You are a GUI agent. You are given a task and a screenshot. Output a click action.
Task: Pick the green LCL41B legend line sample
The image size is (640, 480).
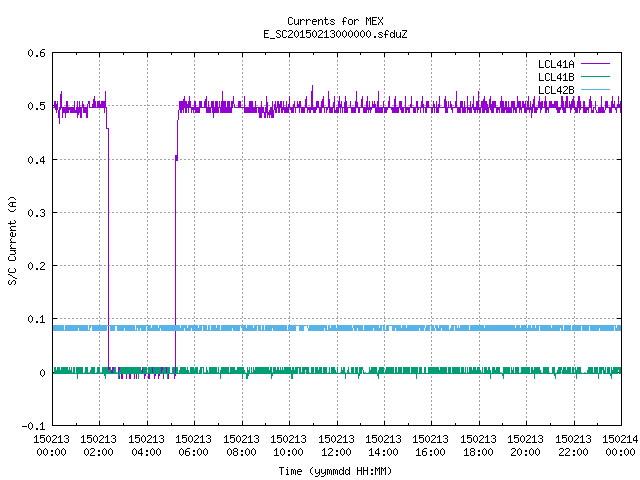click(x=595, y=76)
